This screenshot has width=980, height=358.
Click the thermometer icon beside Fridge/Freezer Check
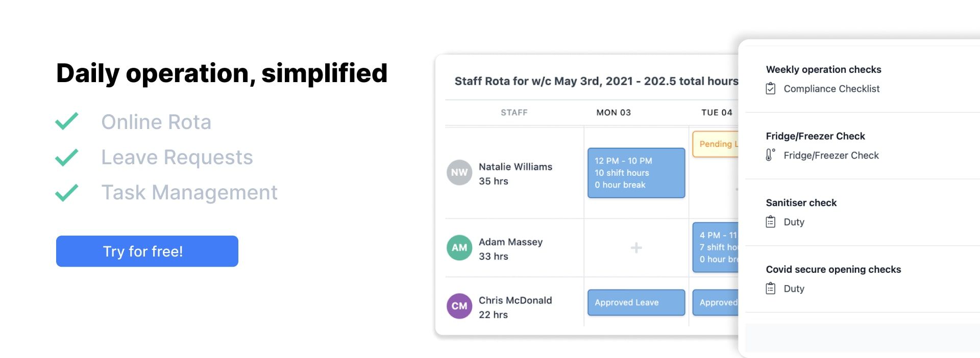[x=770, y=155]
